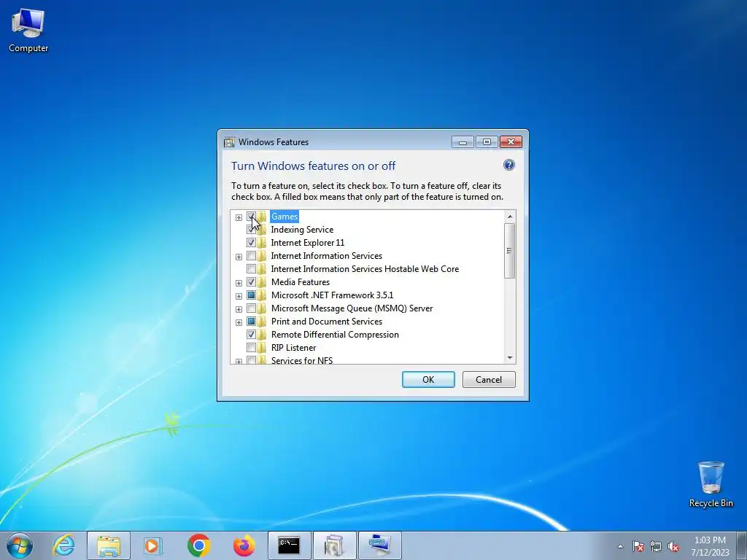This screenshot has height=560, width=747.
Task: Enable Internet Information Services checkbox
Action: pyautogui.click(x=251, y=256)
